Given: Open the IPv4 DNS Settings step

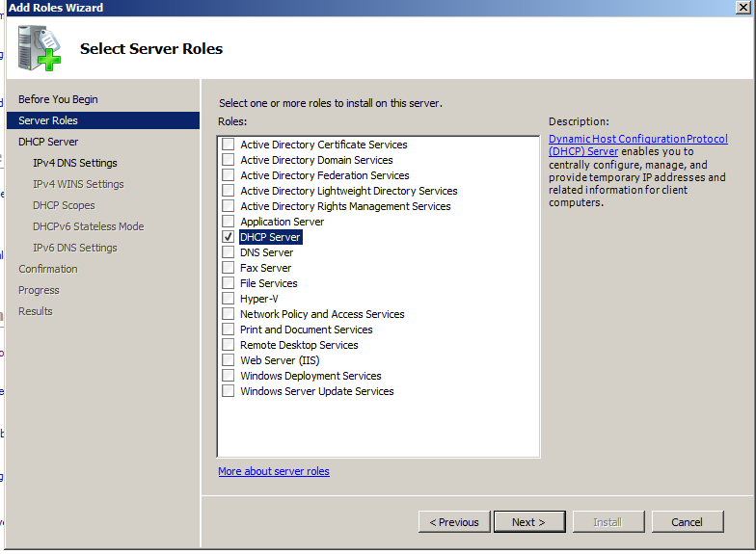Looking at the screenshot, I should tap(75, 163).
